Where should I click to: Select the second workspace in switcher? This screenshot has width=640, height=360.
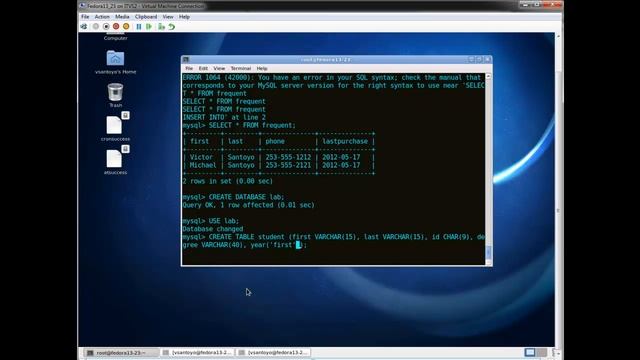[x=541, y=352]
